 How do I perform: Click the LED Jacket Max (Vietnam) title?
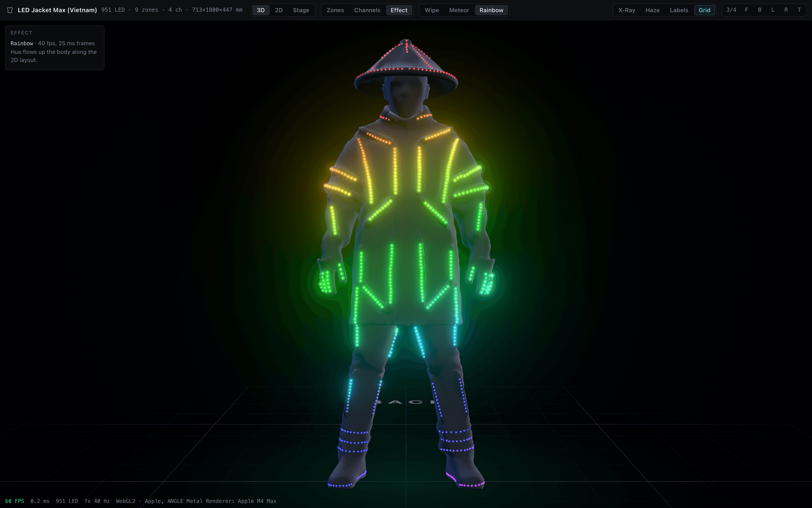tap(57, 10)
